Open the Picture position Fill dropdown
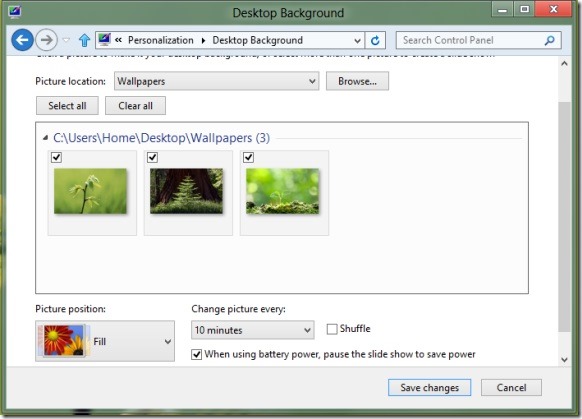This screenshot has width=582, height=419. click(105, 341)
